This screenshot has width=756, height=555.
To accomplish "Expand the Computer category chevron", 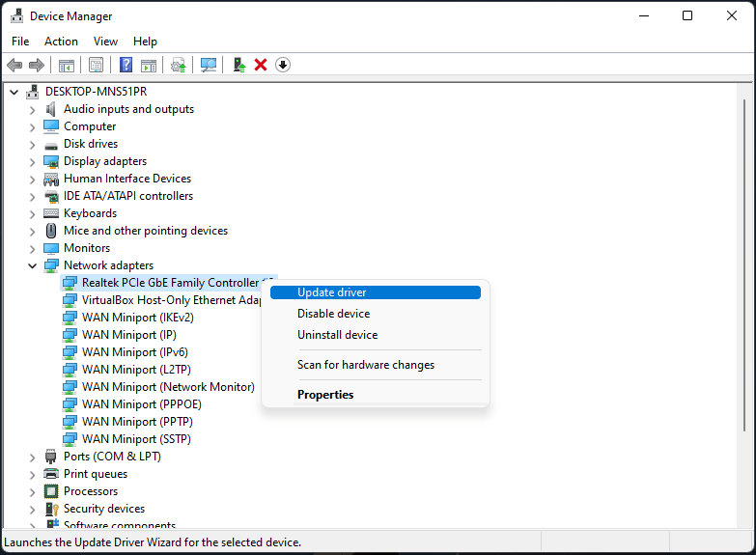I will pyautogui.click(x=32, y=127).
